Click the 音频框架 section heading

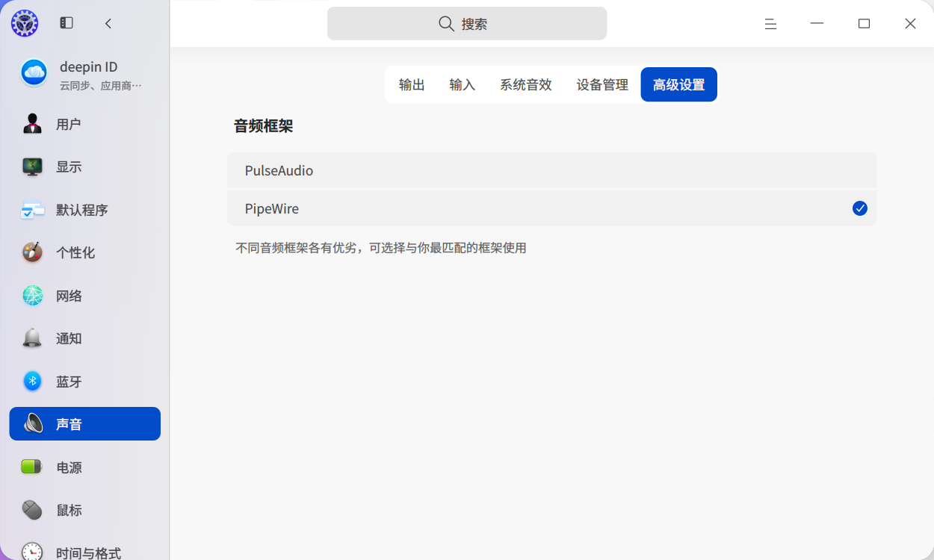pyautogui.click(x=264, y=126)
